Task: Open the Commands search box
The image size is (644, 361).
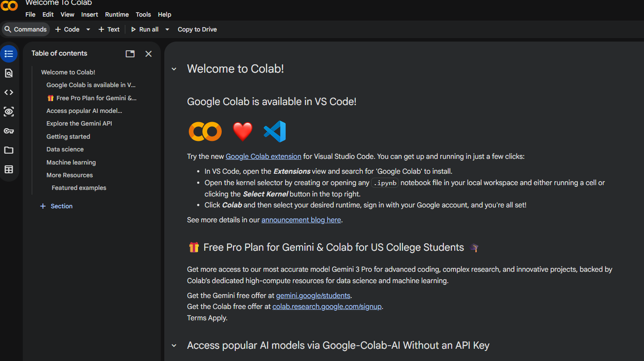Action: click(25, 29)
